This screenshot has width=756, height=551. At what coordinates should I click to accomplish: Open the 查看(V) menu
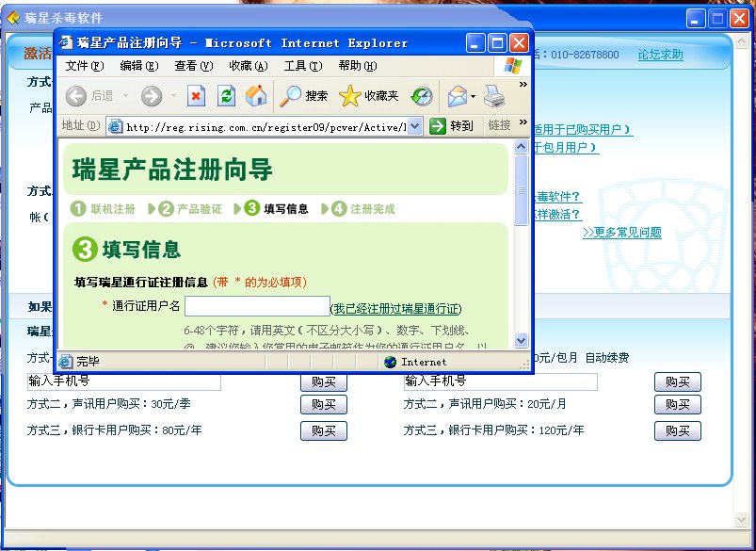point(194,66)
